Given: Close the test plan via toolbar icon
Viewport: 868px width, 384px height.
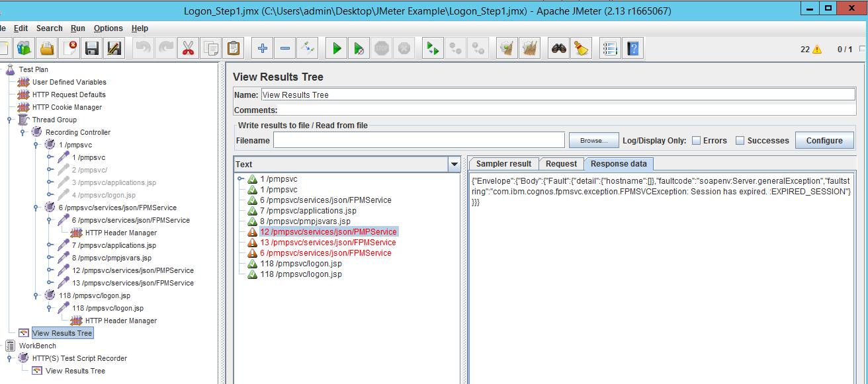Looking at the screenshot, I should (69, 48).
